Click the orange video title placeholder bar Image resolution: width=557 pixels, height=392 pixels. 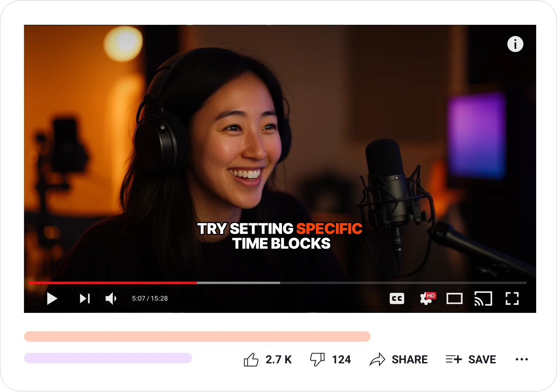point(197,336)
